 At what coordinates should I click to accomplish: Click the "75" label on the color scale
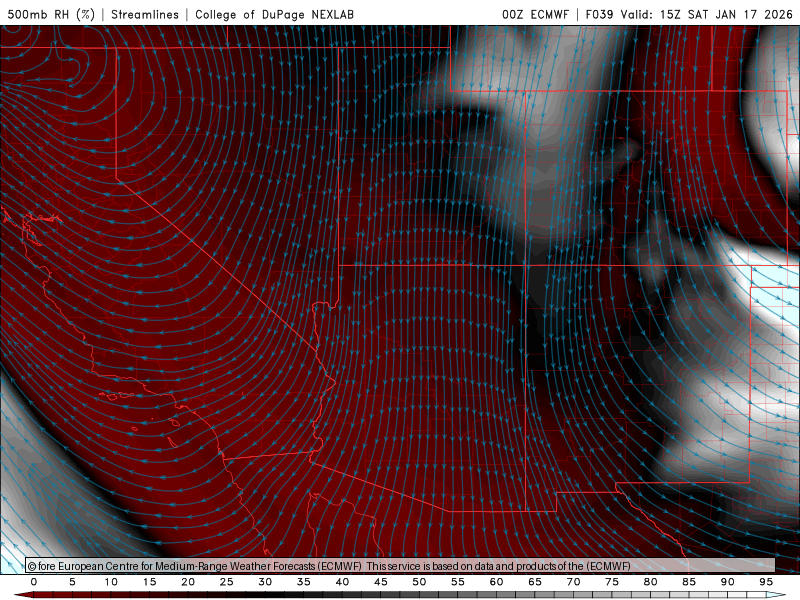612,582
